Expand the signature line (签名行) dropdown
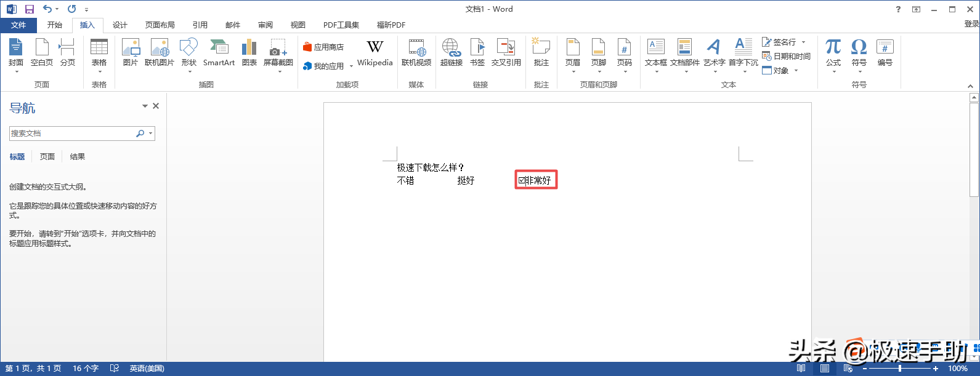The height and width of the screenshot is (376, 980). click(x=803, y=42)
